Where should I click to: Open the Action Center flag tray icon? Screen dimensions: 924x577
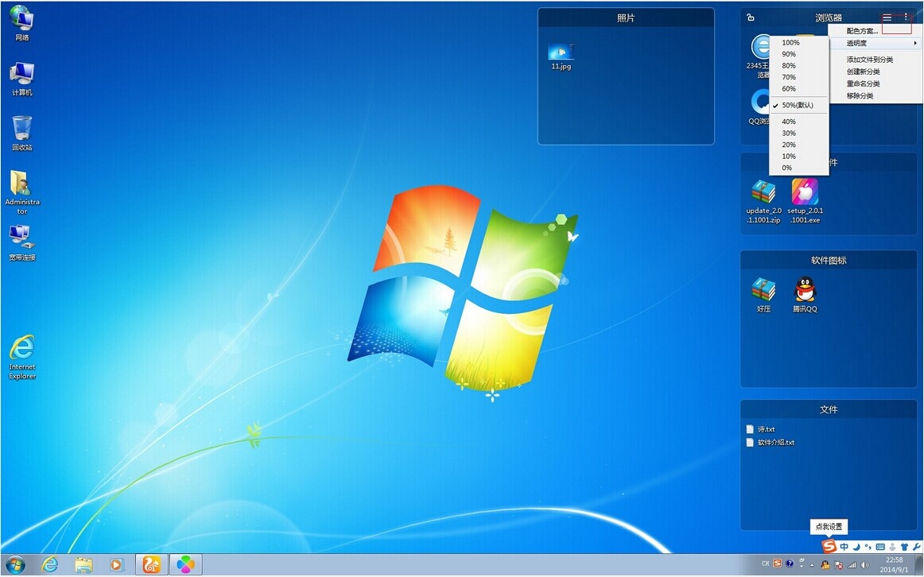click(838, 564)
